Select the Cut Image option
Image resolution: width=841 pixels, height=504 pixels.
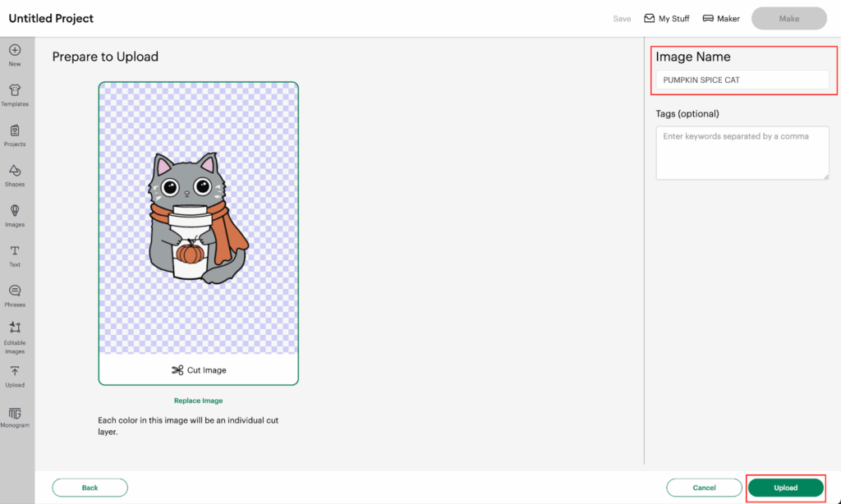(x=199, y=370)
